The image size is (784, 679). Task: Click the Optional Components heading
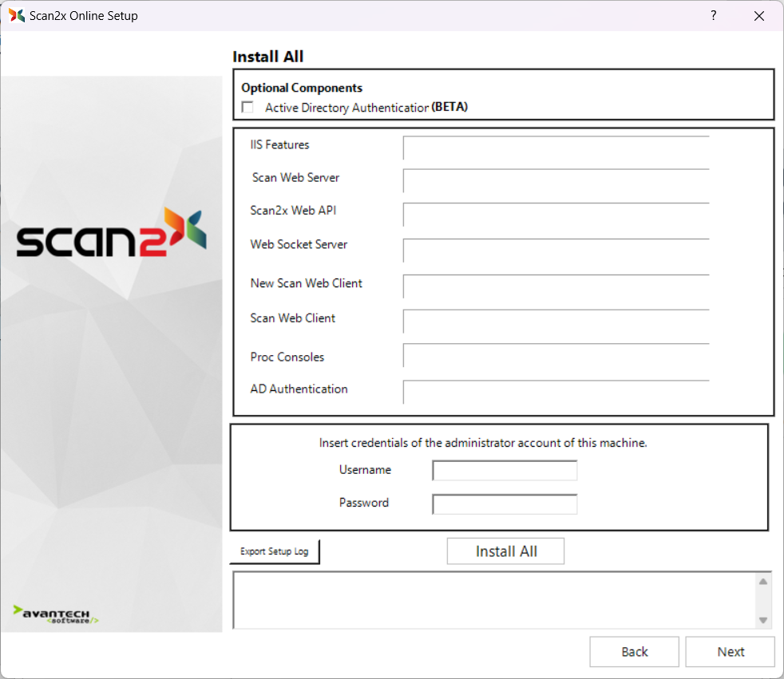tap(302, 88)
